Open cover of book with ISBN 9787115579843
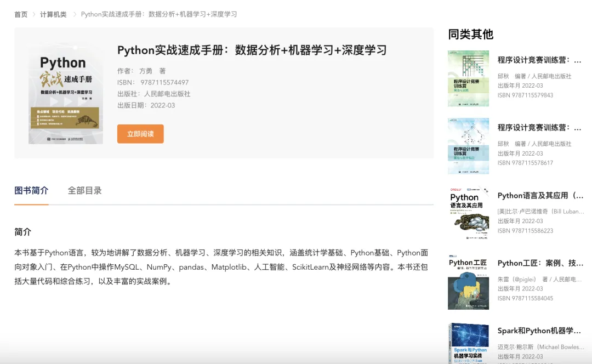 [468, 78]
